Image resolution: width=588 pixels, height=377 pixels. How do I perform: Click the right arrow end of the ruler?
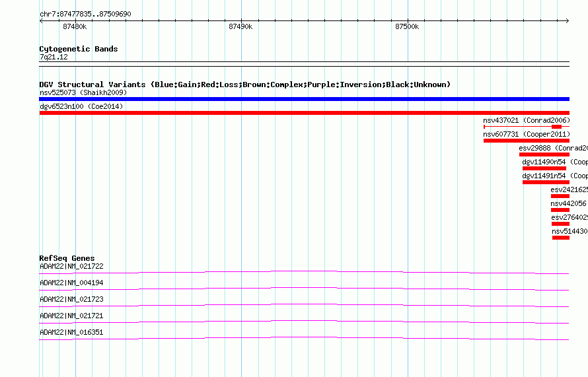tap(568, 21)
